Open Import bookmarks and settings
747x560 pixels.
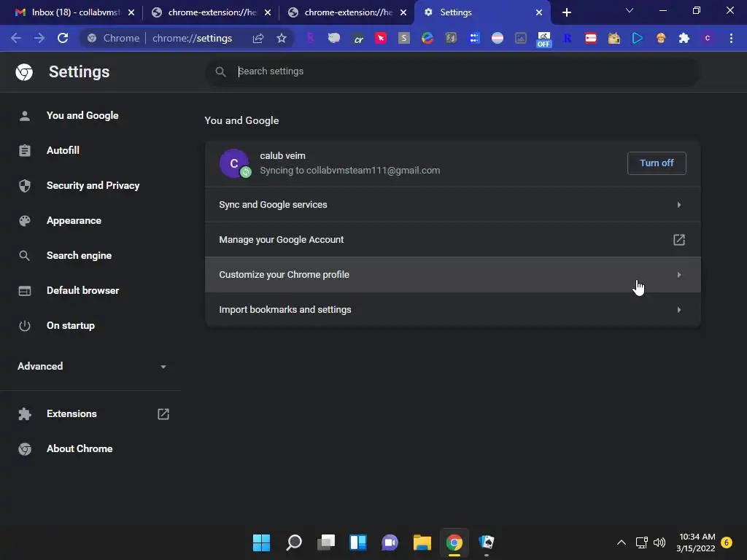coord(452,309)
